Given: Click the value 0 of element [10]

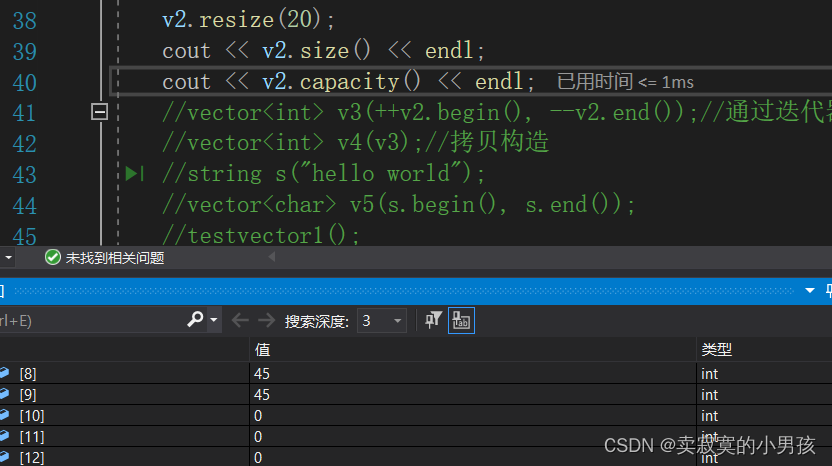Looking at the screenshot, I should (x=258, y=416).
